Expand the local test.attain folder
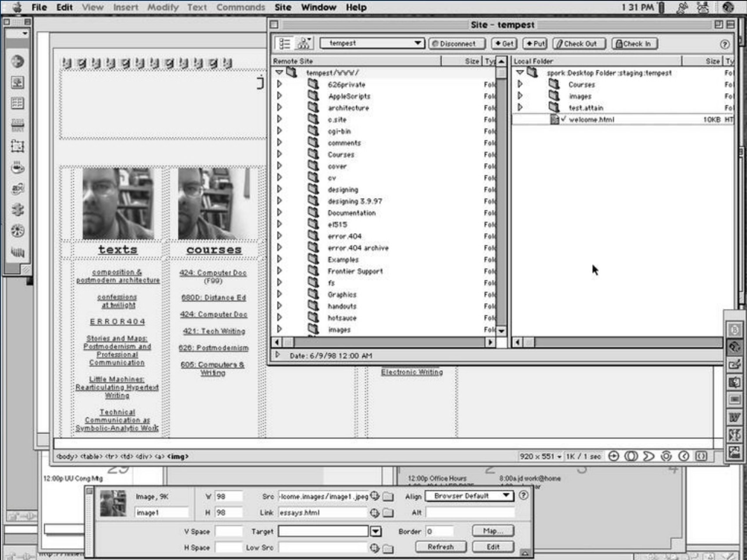Viewport: 747px width, 560px height. click(x=520, y=107)
